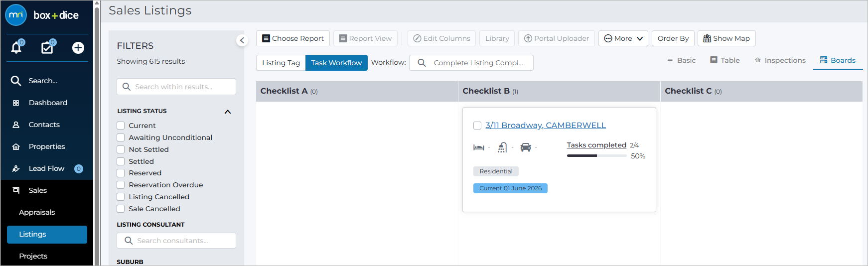Screen dimensions: 868x266
Task: Click the magnifier in Search consultants field
Action: pos(129,241)
